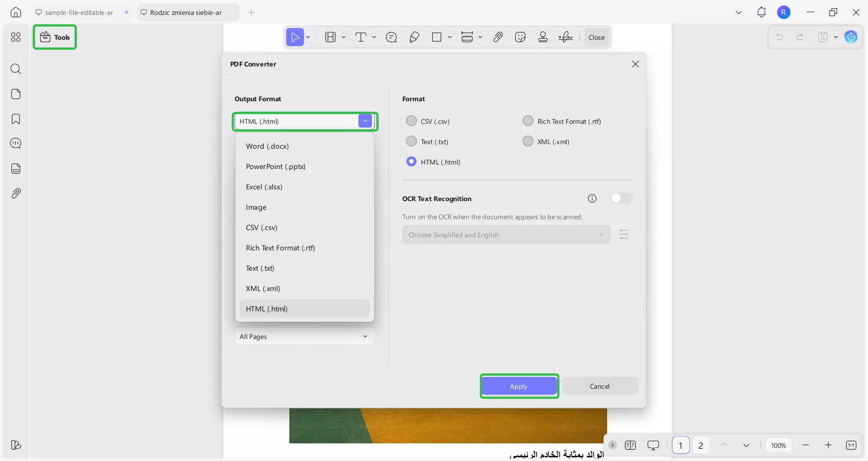Screen dimensions: 868x461
Task: Select the Text (.txt) radio button
Action: click(x=411, y=141)
